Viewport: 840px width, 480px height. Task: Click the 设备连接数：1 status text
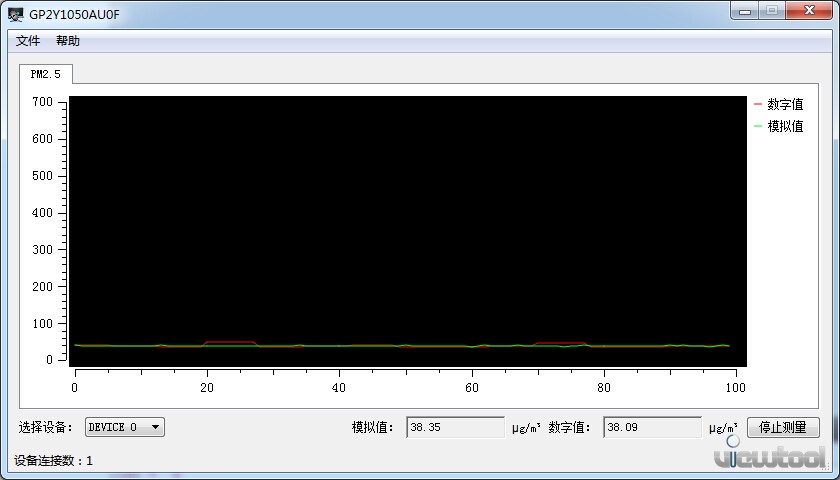coord(54,461)
